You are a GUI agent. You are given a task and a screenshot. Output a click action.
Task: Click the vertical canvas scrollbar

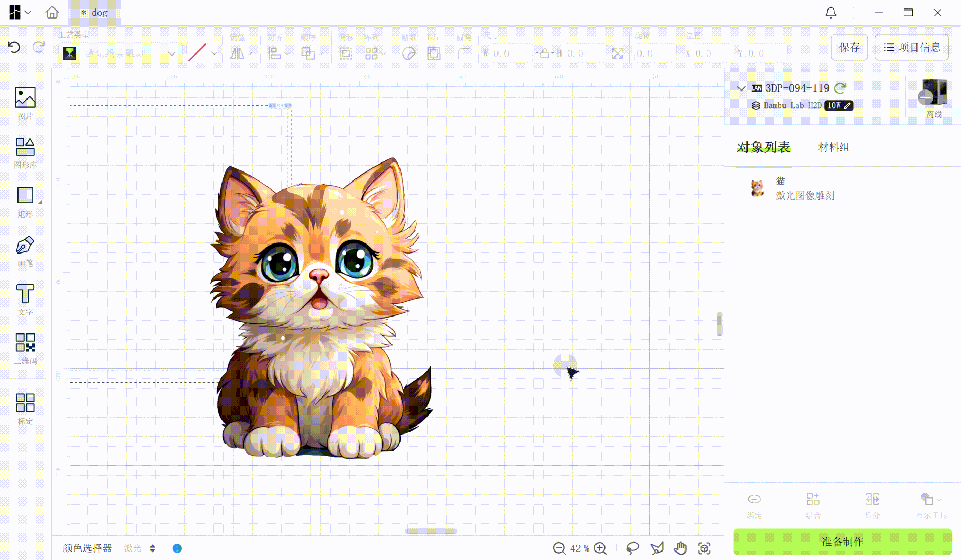click(719, 323)
